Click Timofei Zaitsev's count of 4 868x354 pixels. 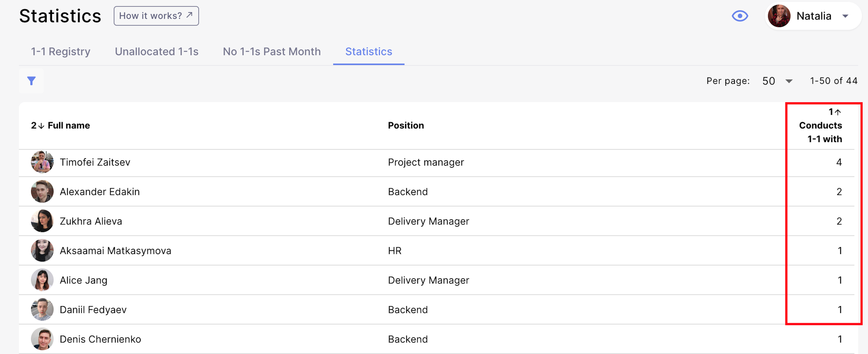tap(839, 162)
